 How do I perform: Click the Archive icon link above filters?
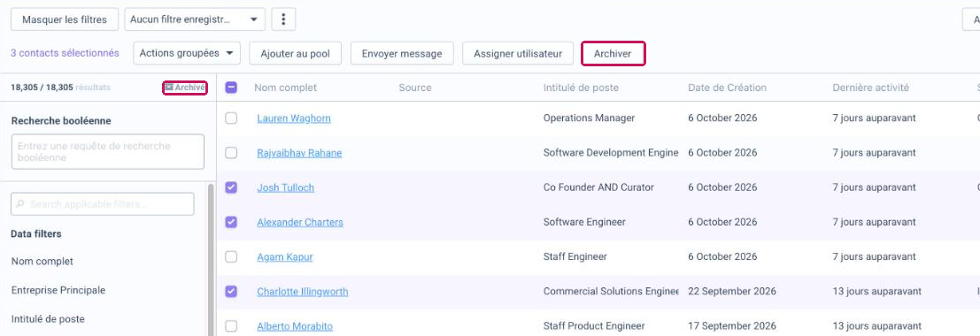point(185,88)
